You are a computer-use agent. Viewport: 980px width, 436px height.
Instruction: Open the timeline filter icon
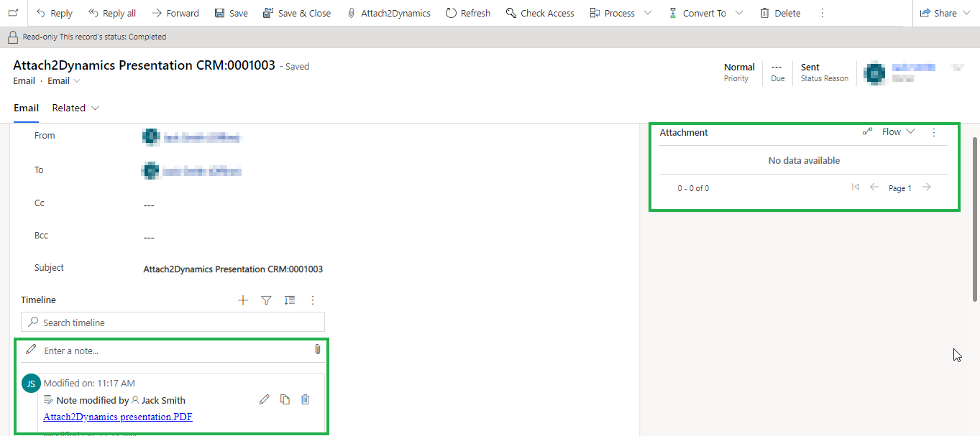tap(266, 300)
